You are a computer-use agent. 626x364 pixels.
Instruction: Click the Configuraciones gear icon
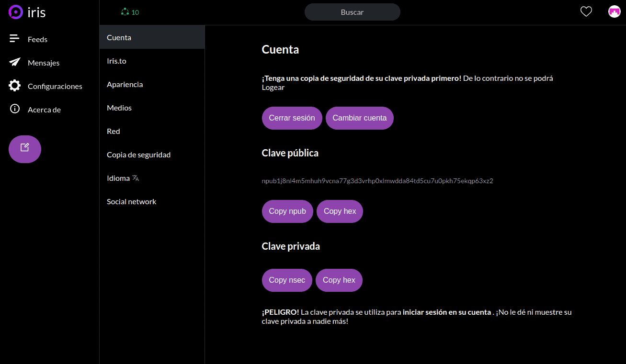point(15,86)
